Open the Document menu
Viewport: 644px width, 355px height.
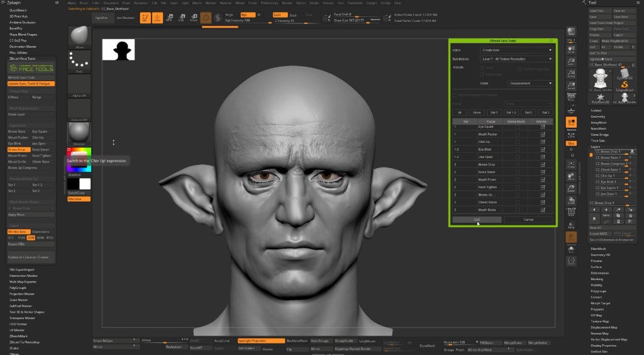[x=111, y=3]
